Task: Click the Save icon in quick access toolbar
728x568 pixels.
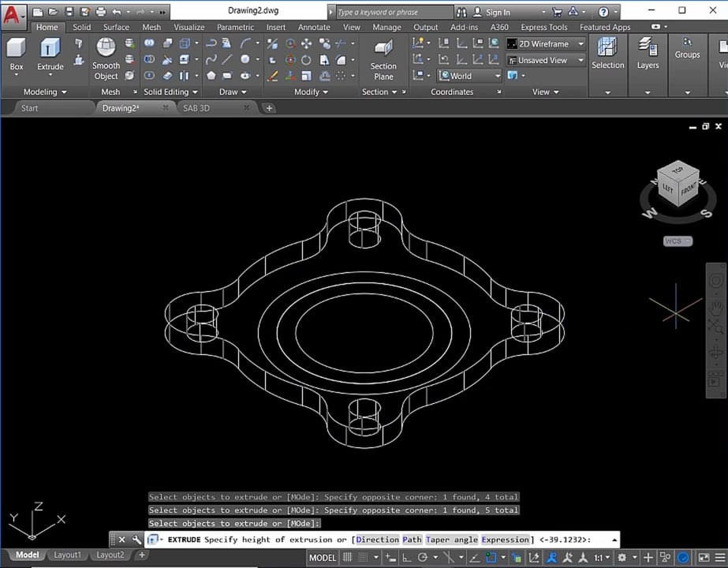Action: (69, 13)
